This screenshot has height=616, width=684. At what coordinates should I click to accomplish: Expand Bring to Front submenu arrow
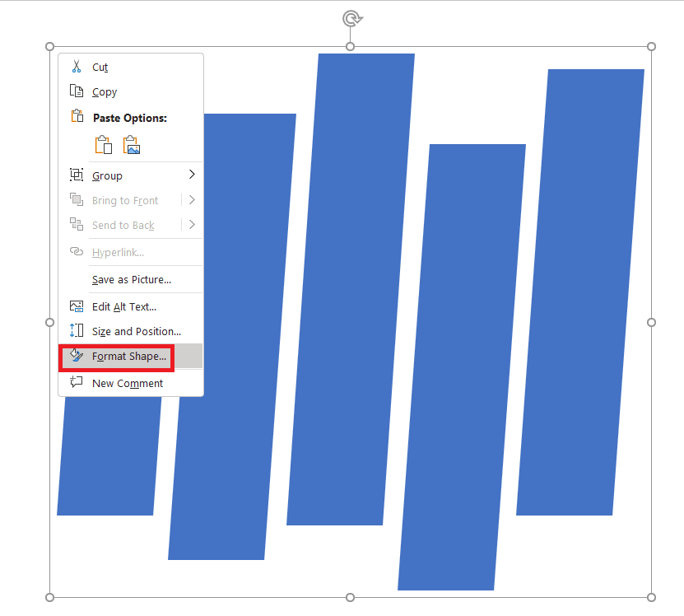(192, 200)
